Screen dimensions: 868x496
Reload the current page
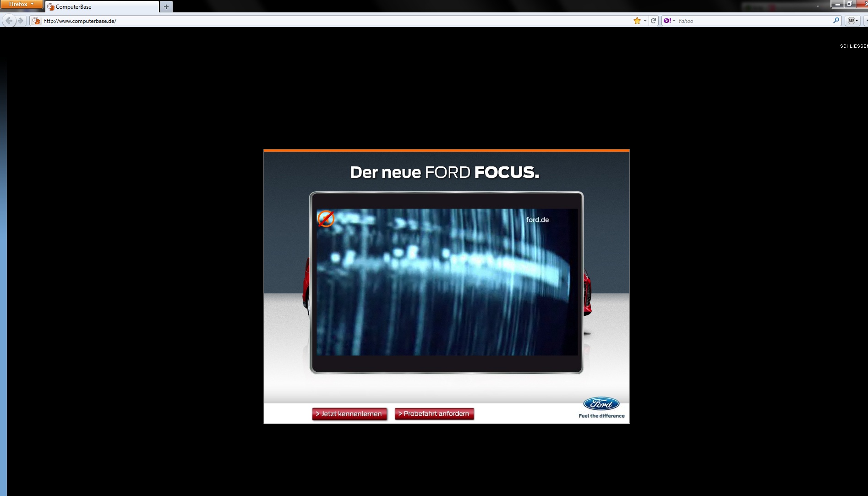click(654, 21)
